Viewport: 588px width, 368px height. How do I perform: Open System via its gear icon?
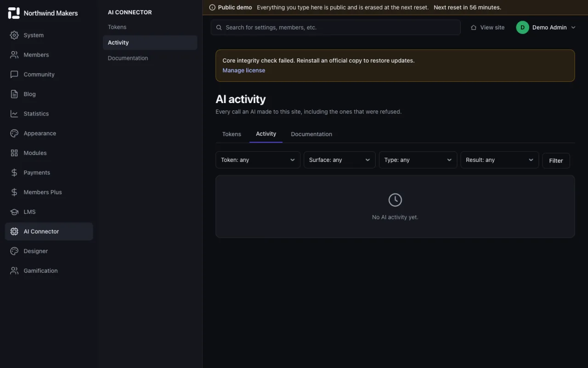pos(14,35)
